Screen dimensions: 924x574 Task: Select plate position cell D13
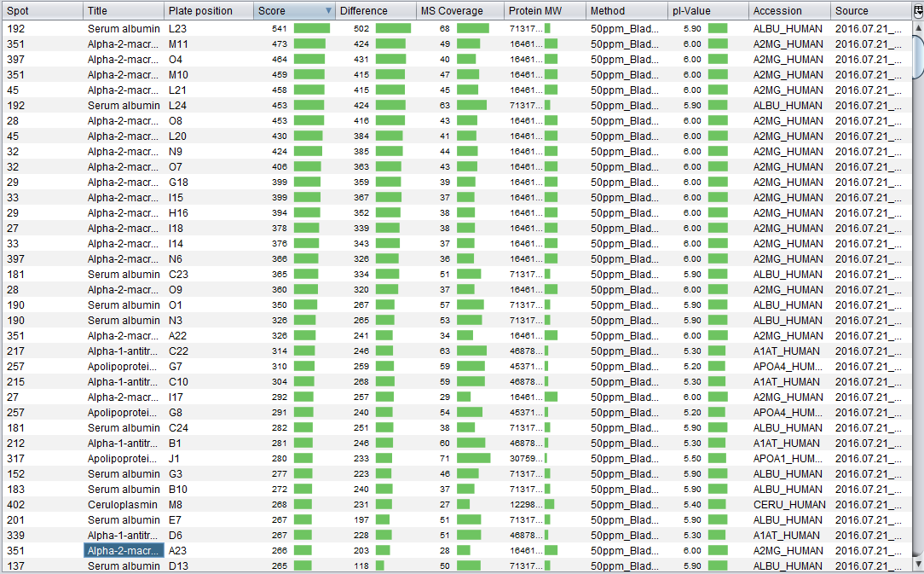(x=209, y=565)
